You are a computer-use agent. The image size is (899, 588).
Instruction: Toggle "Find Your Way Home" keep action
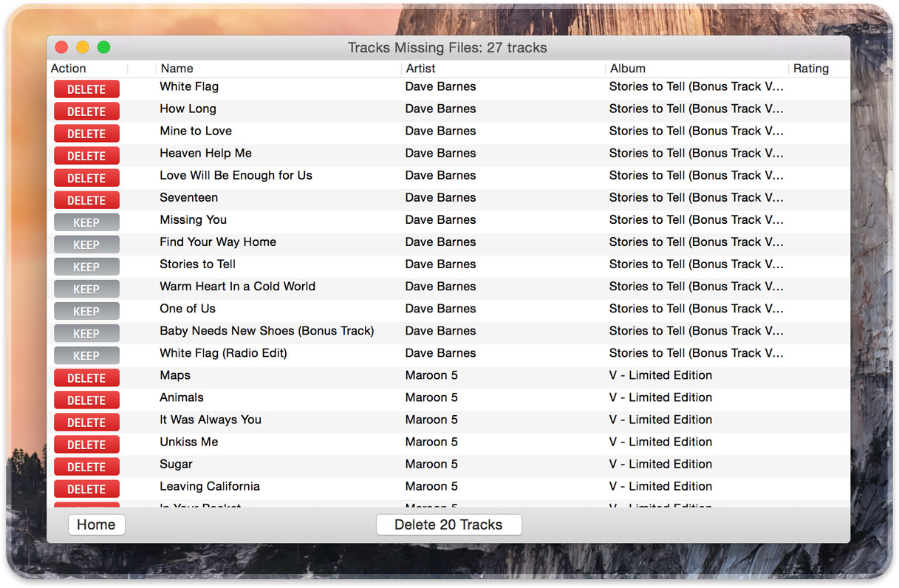[86, 244]
